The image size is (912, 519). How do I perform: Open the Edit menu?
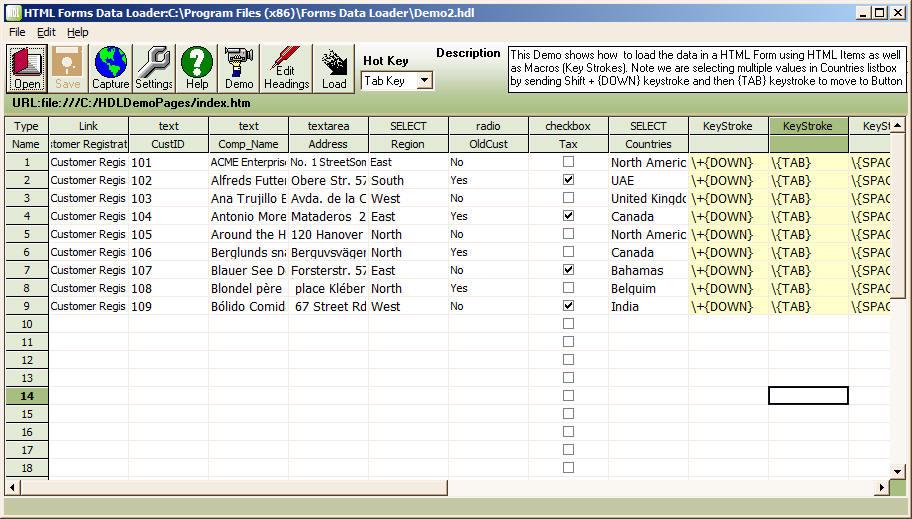(x=47, y=32)
